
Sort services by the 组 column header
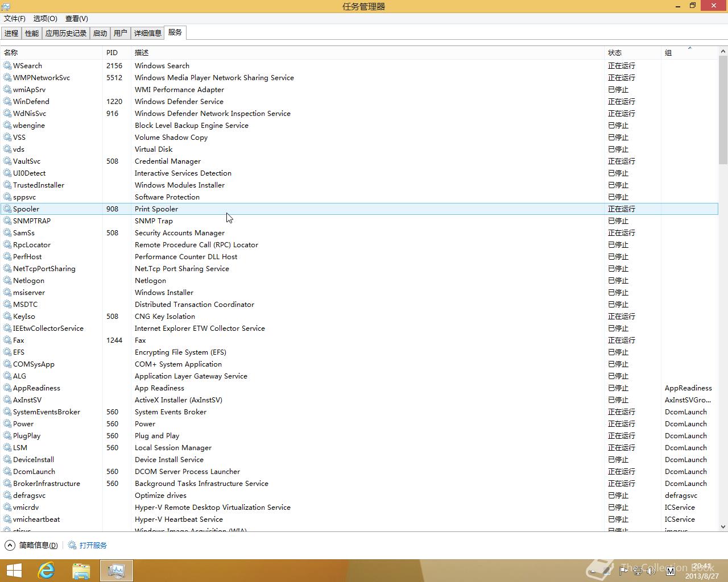[x=689, y=52]
